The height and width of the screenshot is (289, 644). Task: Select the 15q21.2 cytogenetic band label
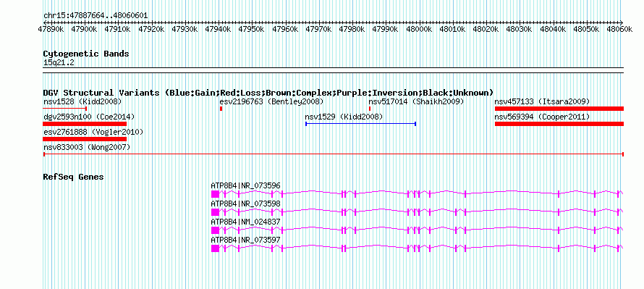click(59, 62)
